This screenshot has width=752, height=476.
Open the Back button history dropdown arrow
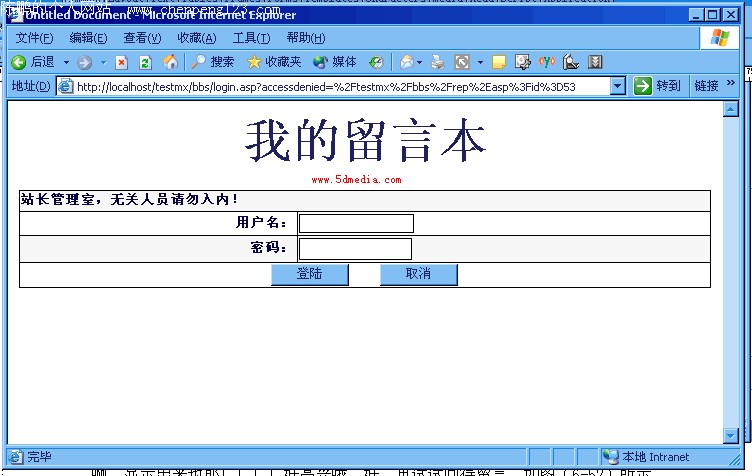pyautogui.click(x=67, y=62)
